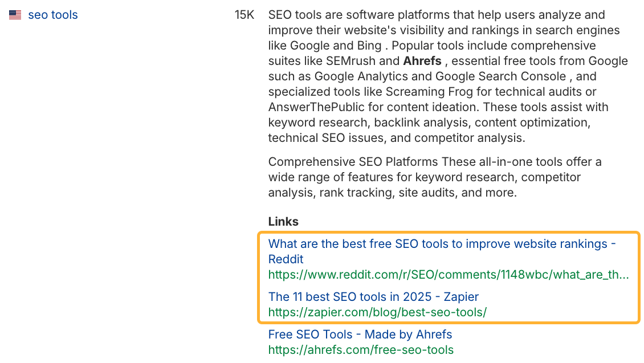644x363 pixels.
Task: Click "Google Search Console" in the text
Action: (x=501, y=76)
